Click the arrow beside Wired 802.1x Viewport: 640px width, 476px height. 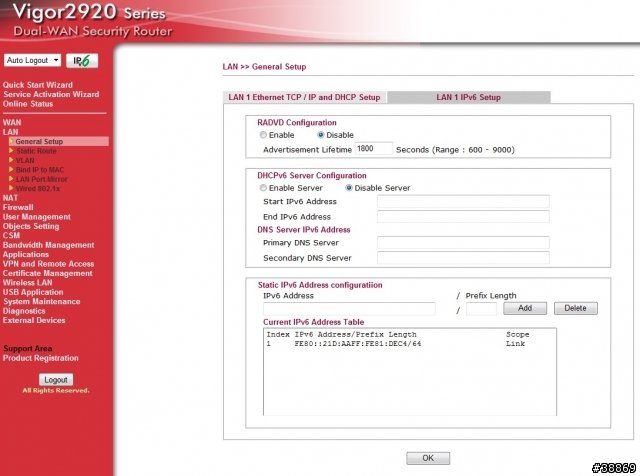[11, 188]
